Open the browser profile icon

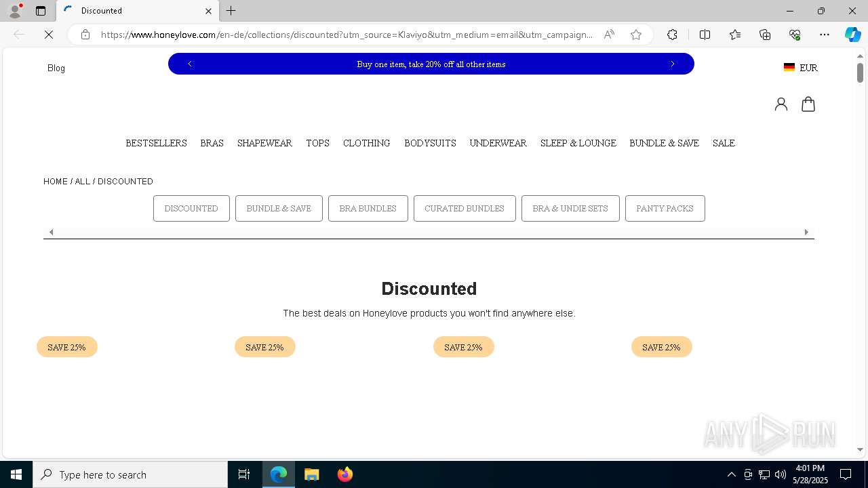[x=15, y=10]
